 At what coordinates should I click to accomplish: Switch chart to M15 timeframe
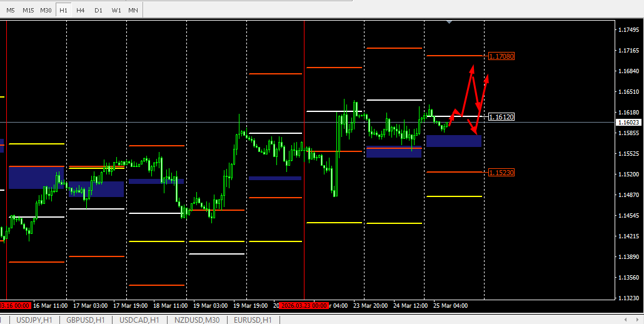coord(28,10)
